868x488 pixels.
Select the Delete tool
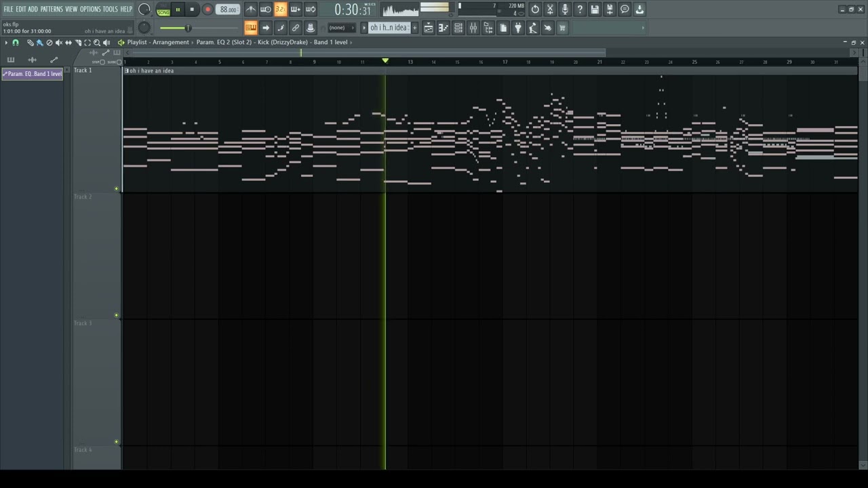[x=49, y=43]
